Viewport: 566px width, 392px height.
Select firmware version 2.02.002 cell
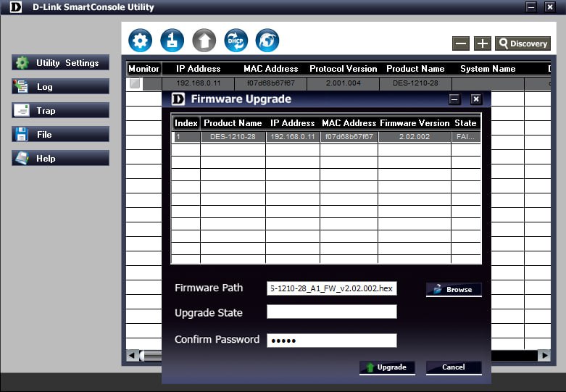415,137
